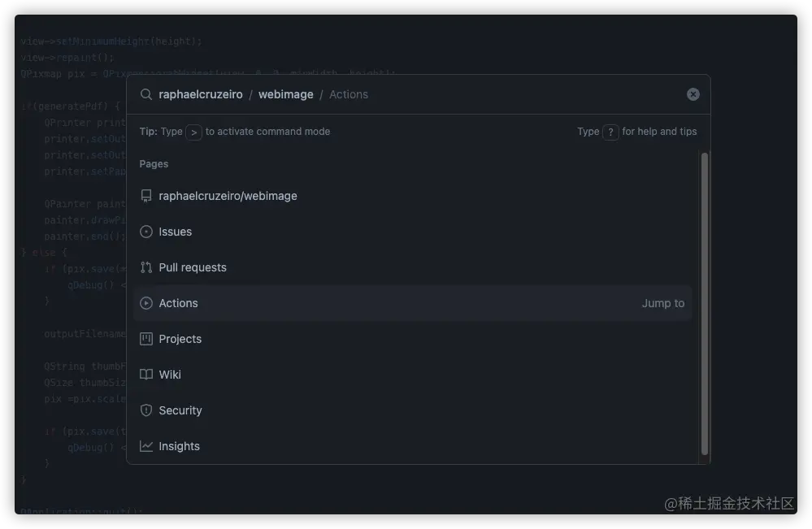
Task: Click the repository icon beside raphaelcruzeiro/webimage
Action: [146, 196]
